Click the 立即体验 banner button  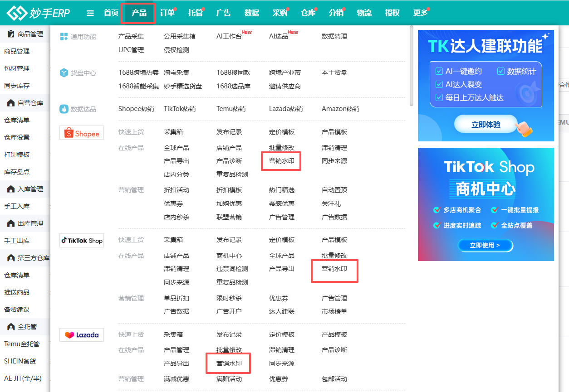pyautogui.click(x=486, y=124)
